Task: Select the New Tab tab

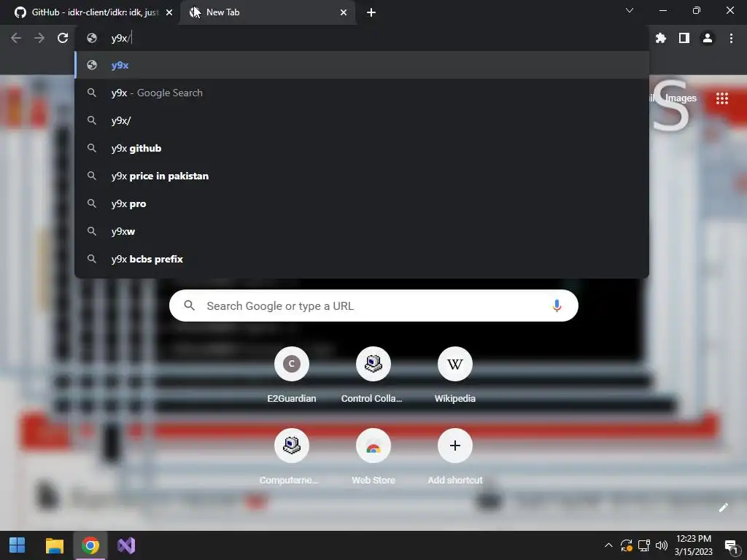Action: point(267,12)
